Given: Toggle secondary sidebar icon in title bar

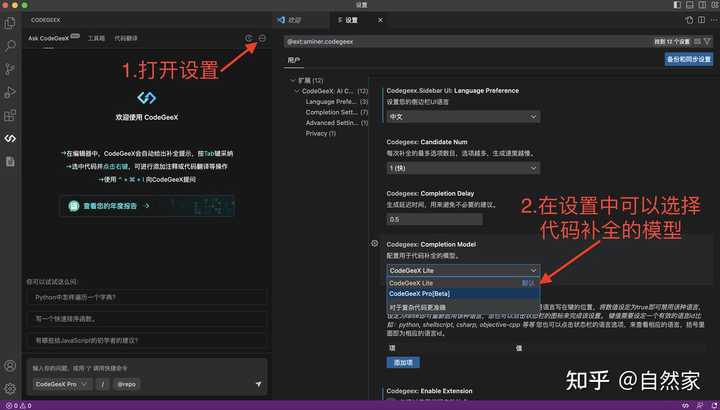Looking at the screenshot, I should pyautogui.click(x=702, y=5).
